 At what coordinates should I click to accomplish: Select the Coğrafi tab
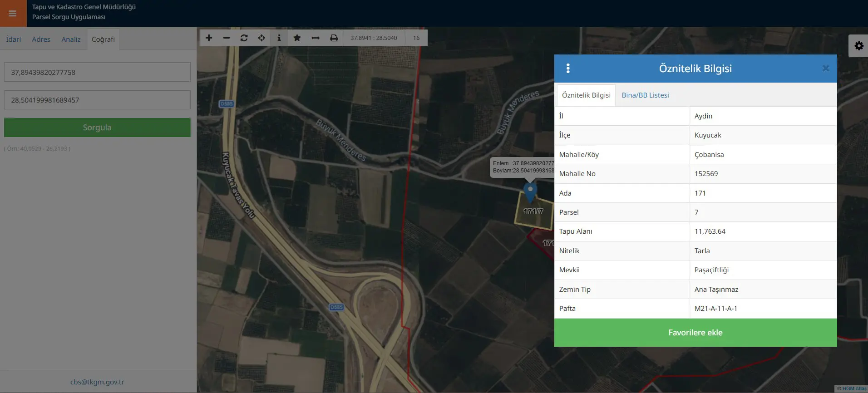(x=103, y=39)
